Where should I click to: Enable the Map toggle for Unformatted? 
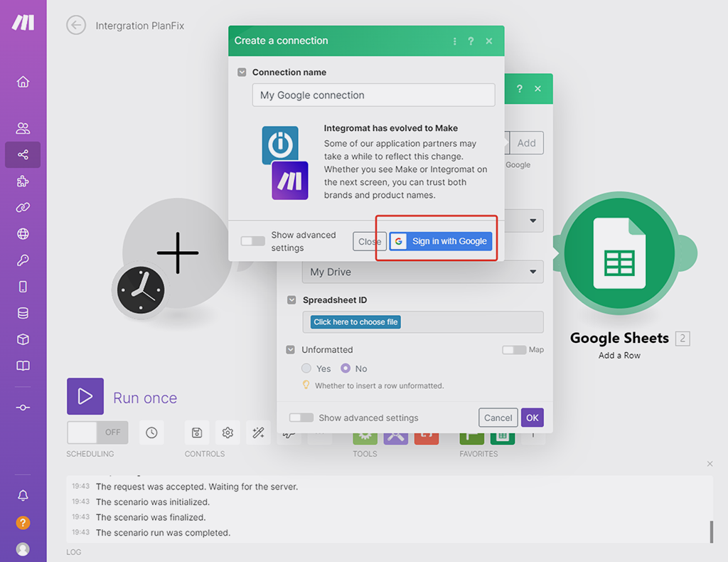point(514,350)
